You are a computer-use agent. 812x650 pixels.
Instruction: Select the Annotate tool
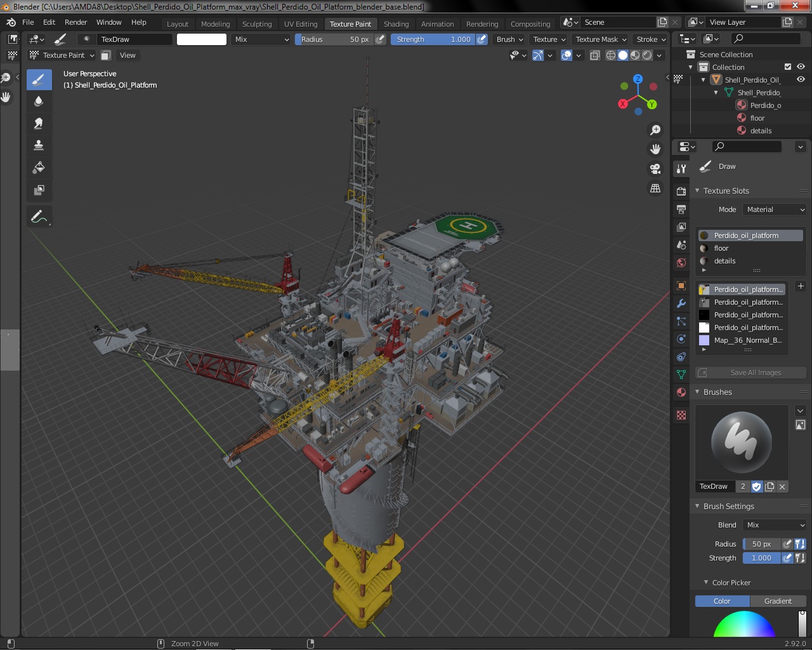coord(39,217)
